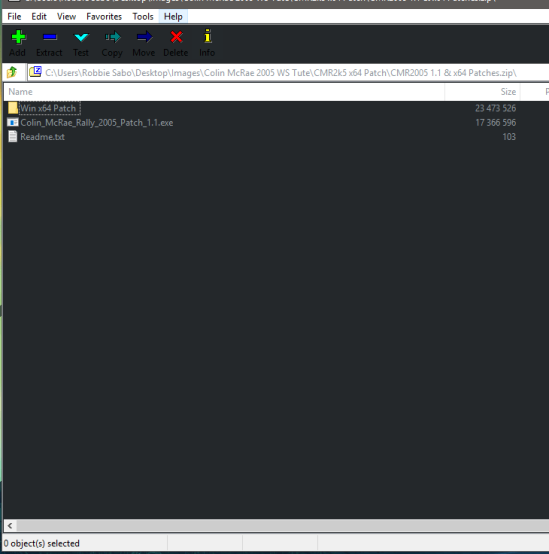Click the Add toolbar icon
This screenshot has height=554, width=549.
click(18, 37)
